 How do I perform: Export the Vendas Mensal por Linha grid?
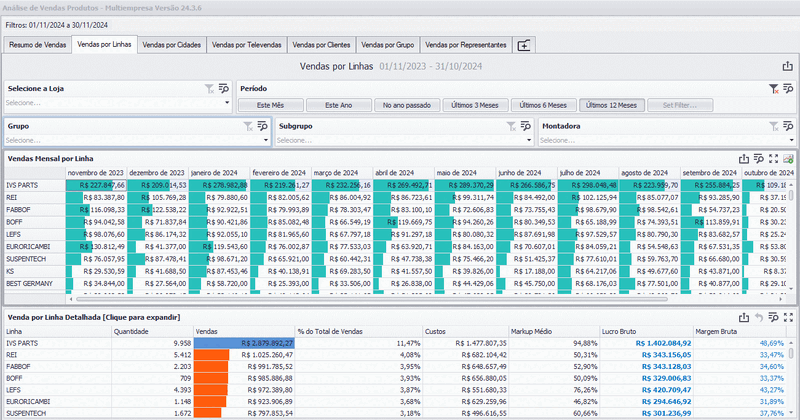coord(744,159)
